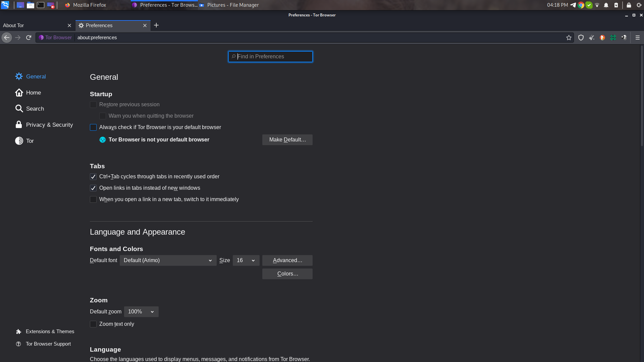Click the battery power indicator
This screenshot has height=362, width=644.
click(616, 5)
